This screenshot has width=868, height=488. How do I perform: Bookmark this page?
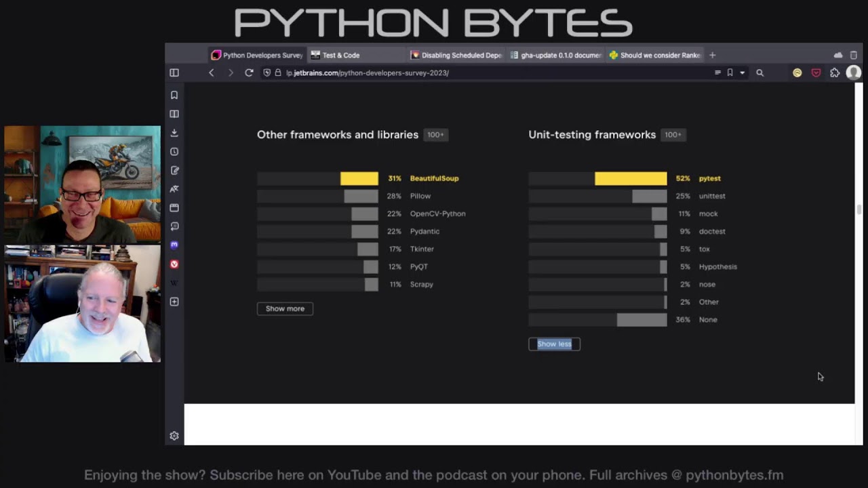tap(730, 73)
